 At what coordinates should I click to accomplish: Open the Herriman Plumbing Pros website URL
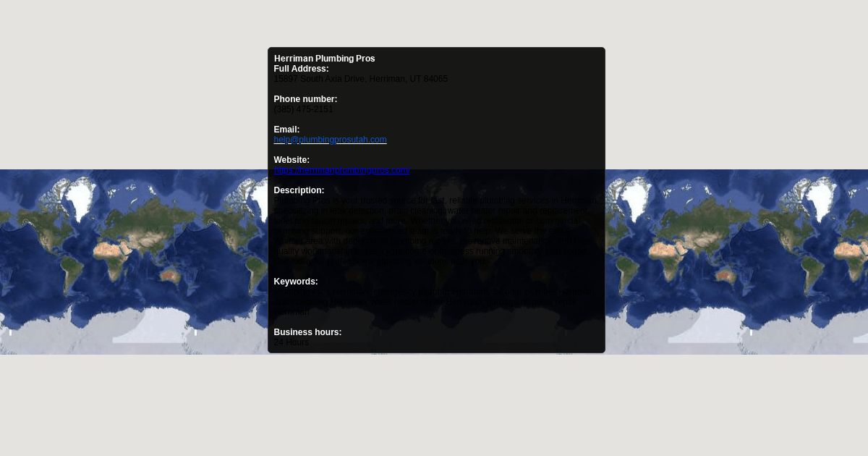(x=341, y=170)
